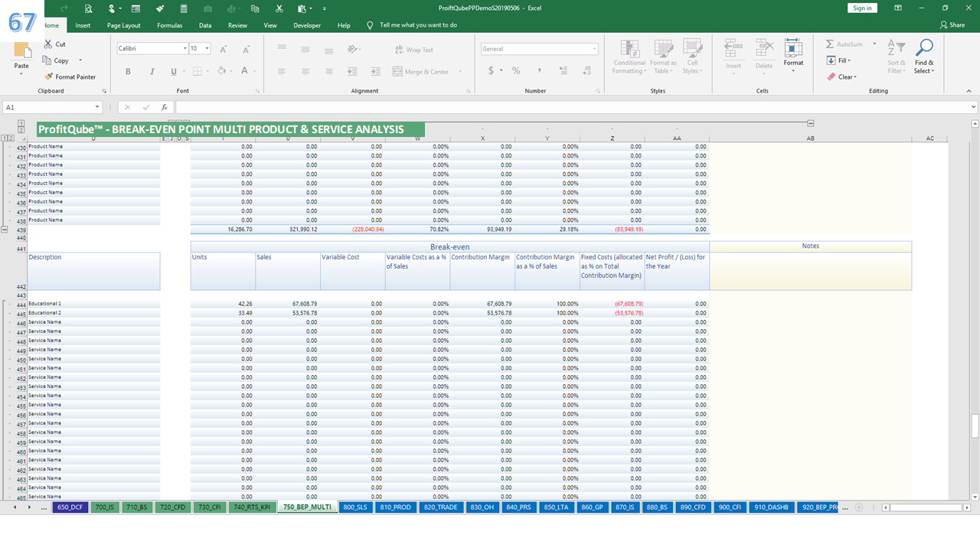Switch to the 740_RTS_KPI sheet tab
980x551 pixels.
[252, 507]
